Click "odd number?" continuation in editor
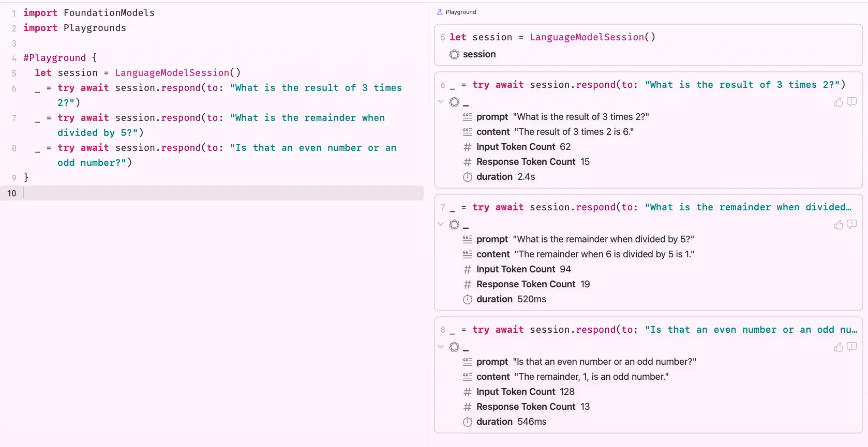Viewport: 868px width, 447px height. tap(92, 163)
